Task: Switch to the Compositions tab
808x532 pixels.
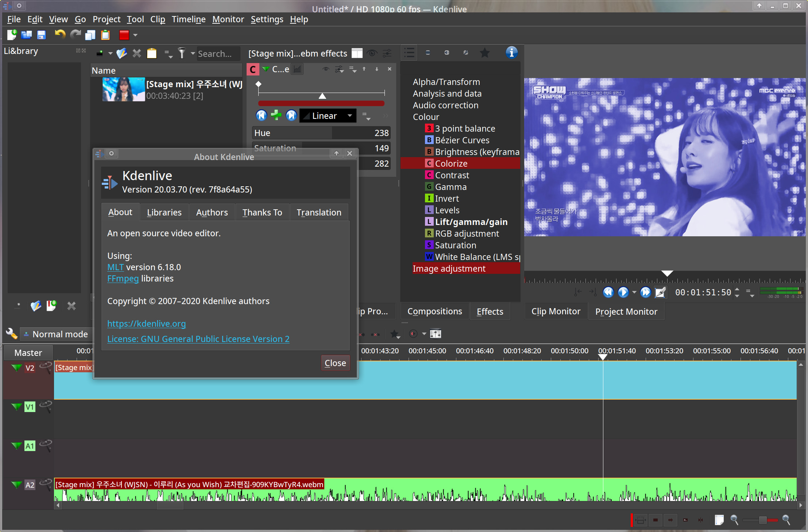Action: point(434,311)
